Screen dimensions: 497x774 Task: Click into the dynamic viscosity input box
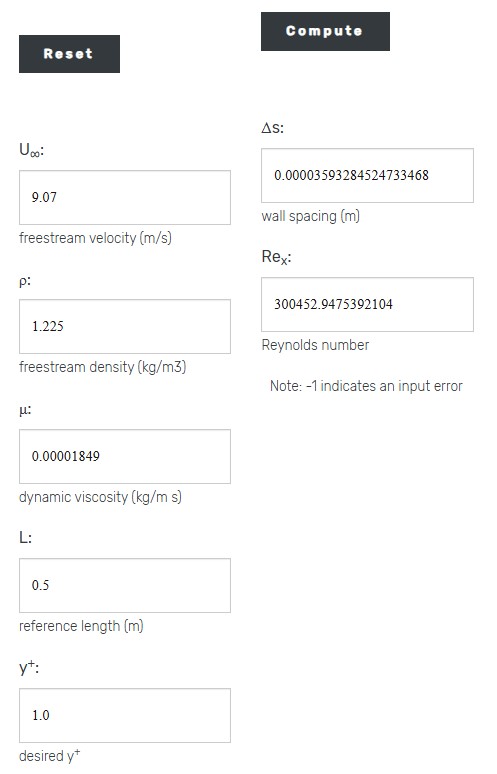point(125,456)
